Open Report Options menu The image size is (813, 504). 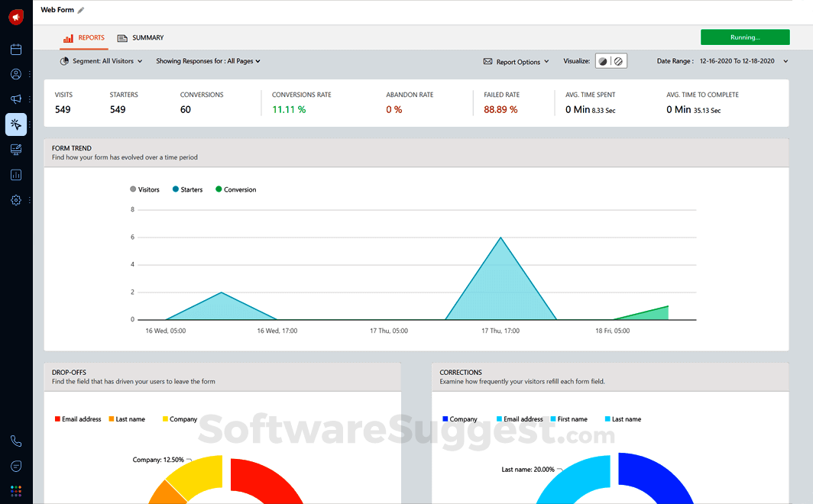tap(517, 62)
